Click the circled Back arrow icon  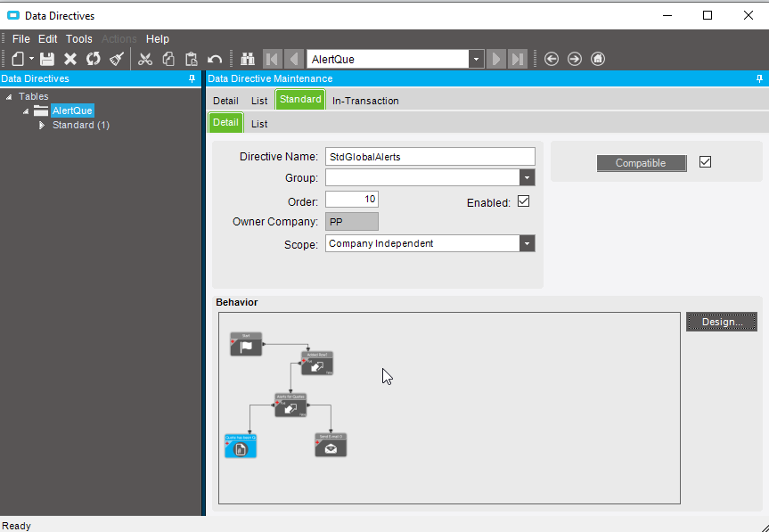pyautogui.click(x=552, y=60)
